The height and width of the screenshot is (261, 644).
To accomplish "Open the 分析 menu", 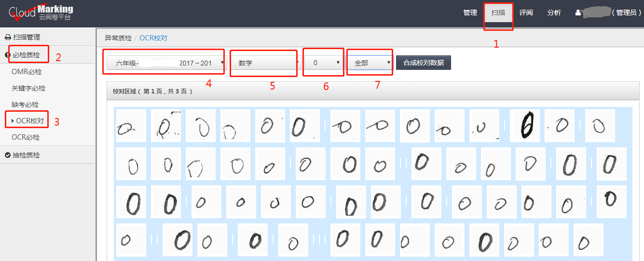I will click(x=554, y=13).
